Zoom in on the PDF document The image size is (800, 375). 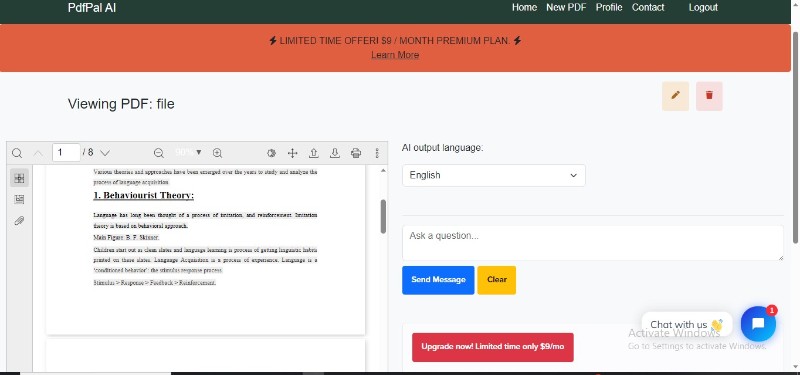click(x=217, y=153)
